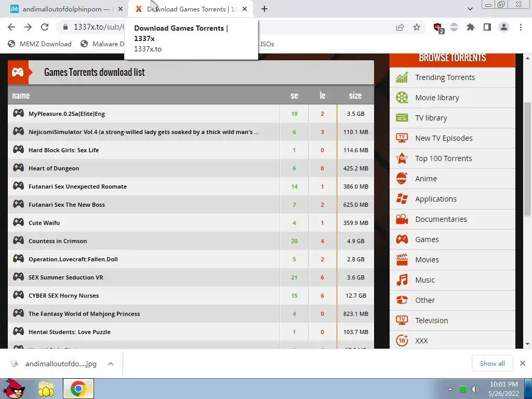Open the Extensions puzzle-piece menu
This screenshot has height=399, width=532.
[x=471, y=27]
